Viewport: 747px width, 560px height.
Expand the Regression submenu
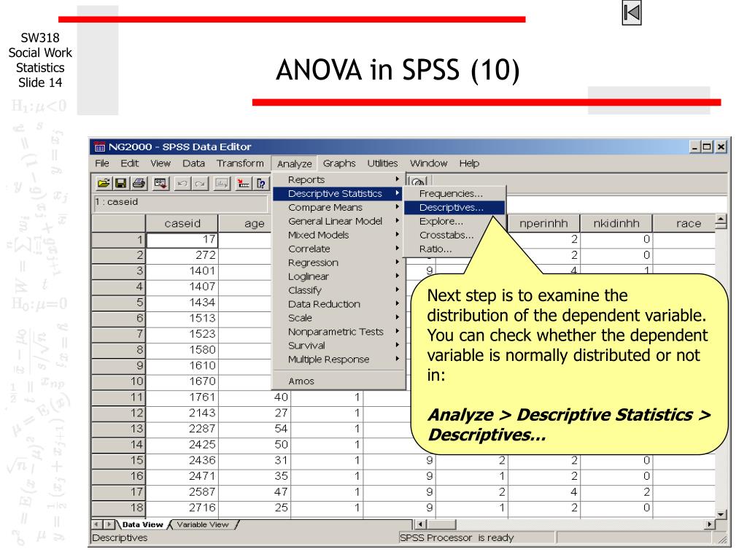(x=338, y=262)
